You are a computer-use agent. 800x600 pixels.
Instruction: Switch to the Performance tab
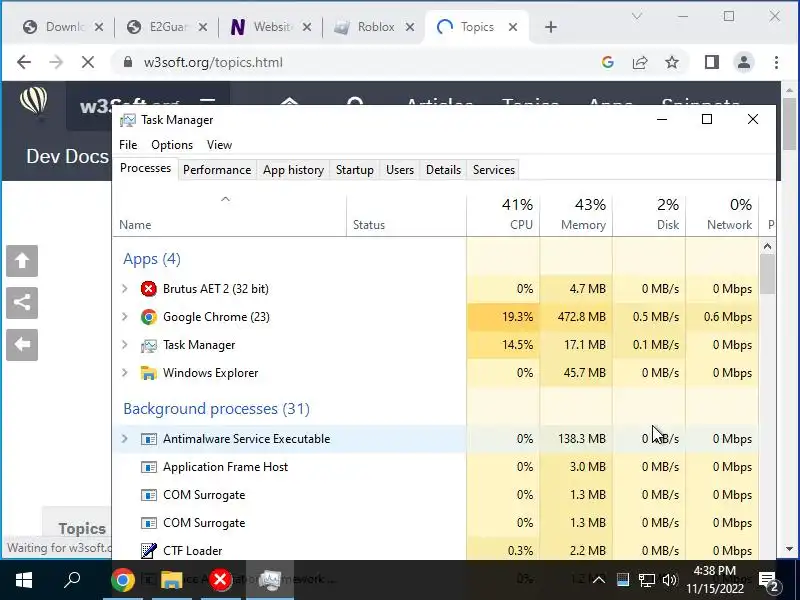tap(217, 170)
